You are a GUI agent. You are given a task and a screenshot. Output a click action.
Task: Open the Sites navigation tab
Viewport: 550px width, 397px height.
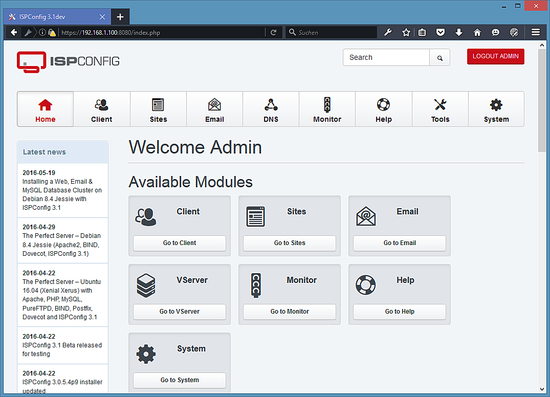(158, 109)
